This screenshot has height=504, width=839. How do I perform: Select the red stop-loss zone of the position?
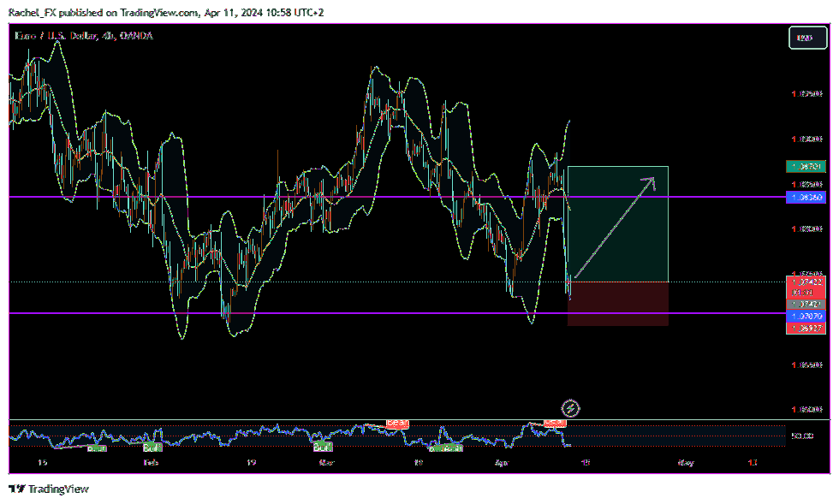618,304
